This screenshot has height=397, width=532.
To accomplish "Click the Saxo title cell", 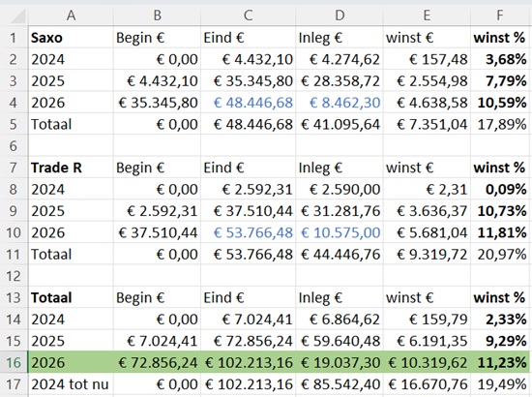I will (71, 38).
